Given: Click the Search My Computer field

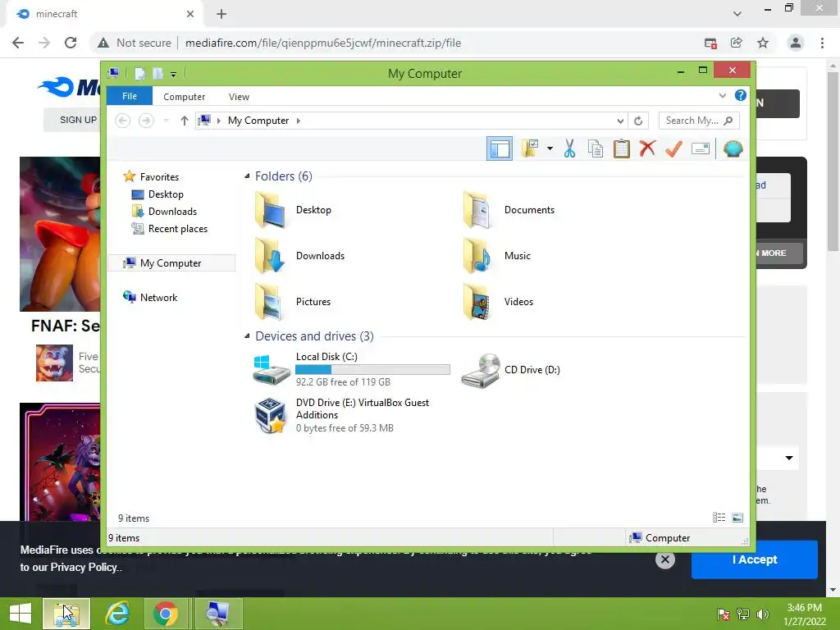Looking at the screenshot, I should (x=699, y=121).
